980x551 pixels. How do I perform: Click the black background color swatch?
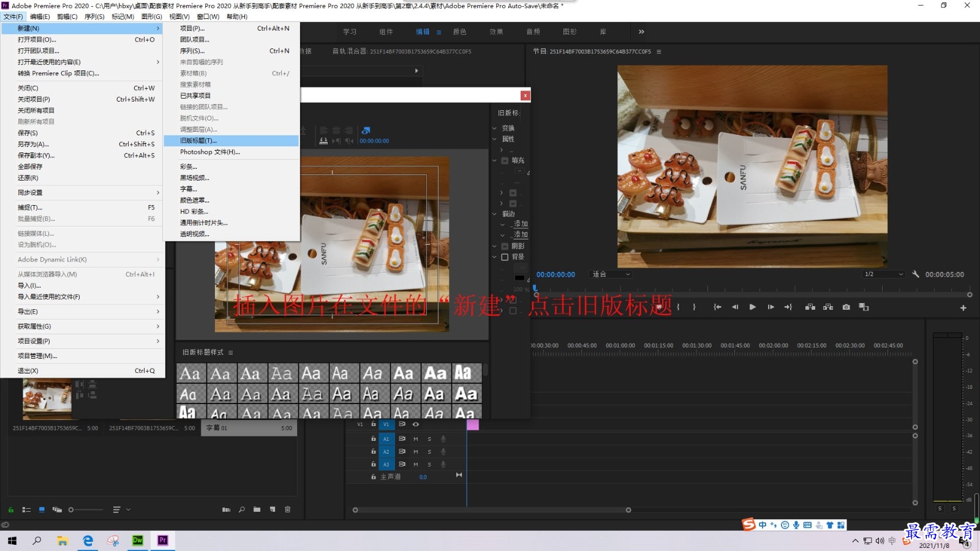pyautogui.click(x=519, y=278)
